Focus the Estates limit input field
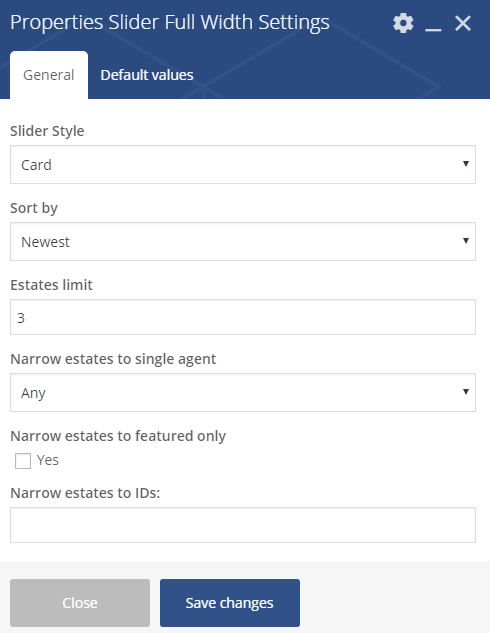Image resolution: width=490 pixels, height=633 pixels. click(243, 317)
